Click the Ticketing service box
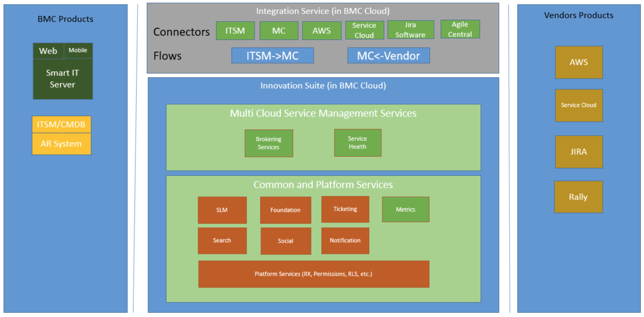Image resolution: width=644 pixels, height=317 pixels. click(x=345, y=209)
